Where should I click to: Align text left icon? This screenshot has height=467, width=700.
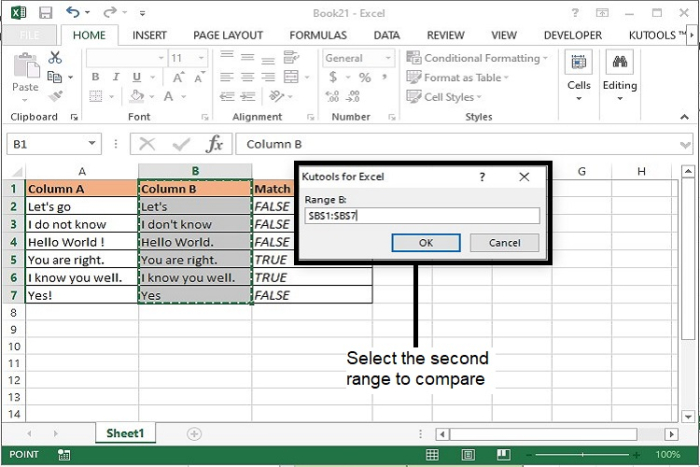coord(227,77)
